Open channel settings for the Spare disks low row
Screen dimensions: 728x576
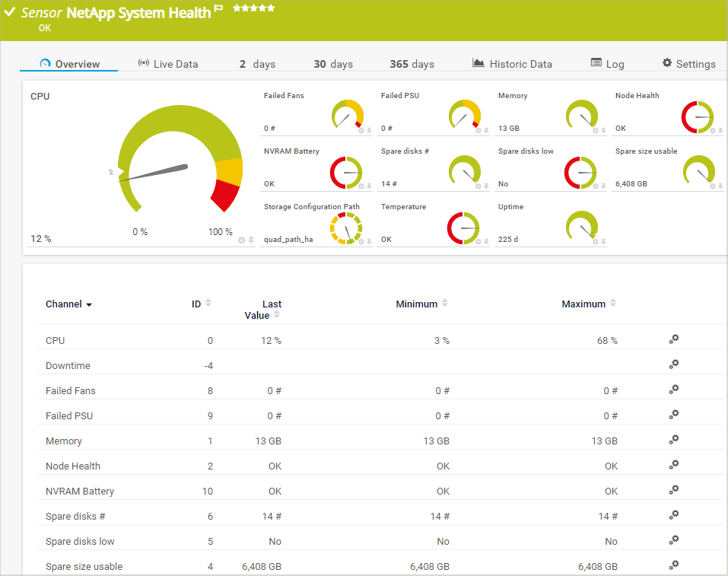(673, 540)
